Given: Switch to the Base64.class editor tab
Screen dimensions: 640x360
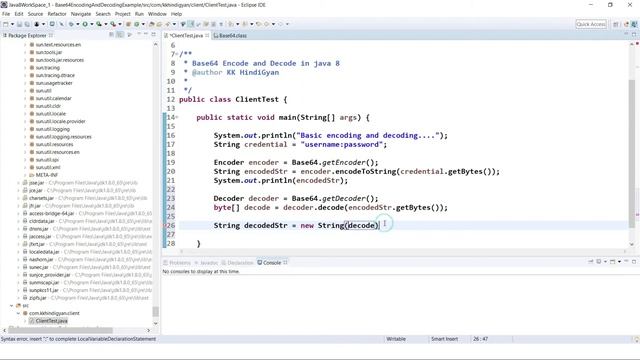Looking at the screenshot, I should tap(230, 36).
